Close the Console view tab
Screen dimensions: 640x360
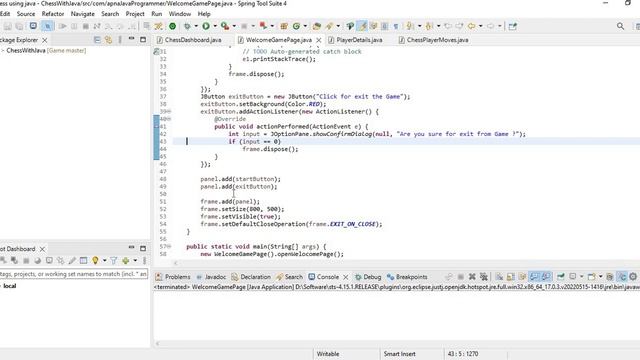pos(346,277)
